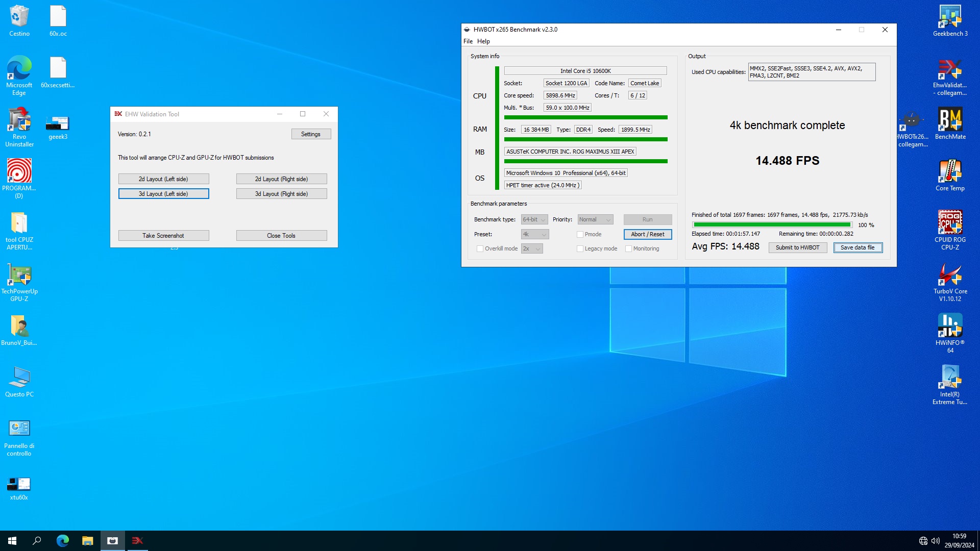The width and height of the screenshot is (980, 551).
Task: Open Pannello di controllo icon
Action: (x=19, y=437)
